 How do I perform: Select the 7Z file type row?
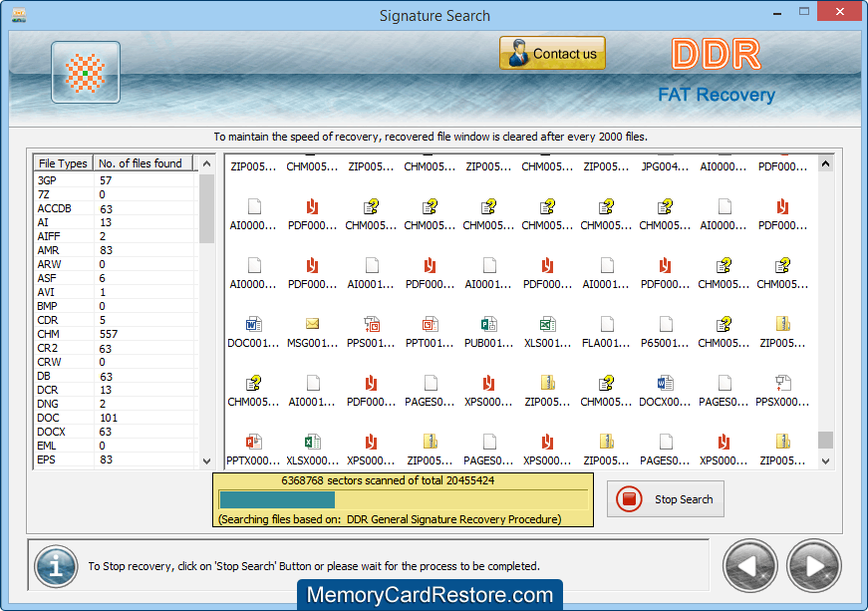(x=116, y=194)
